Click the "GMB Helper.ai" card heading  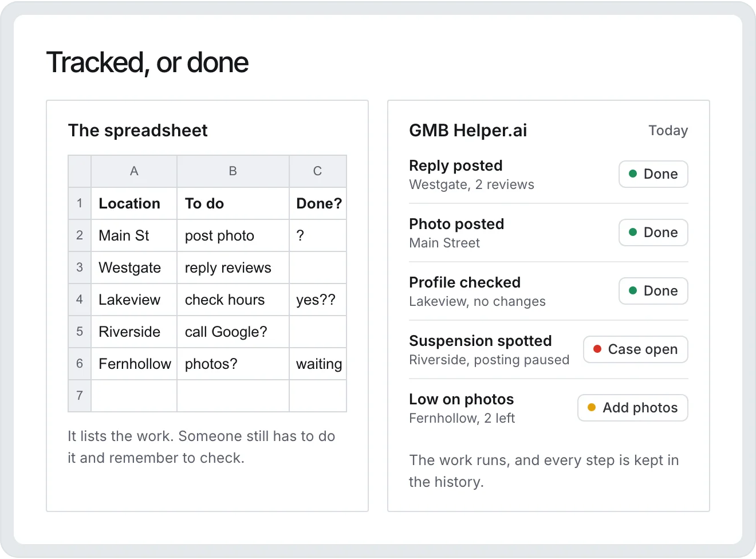[468, 131]
